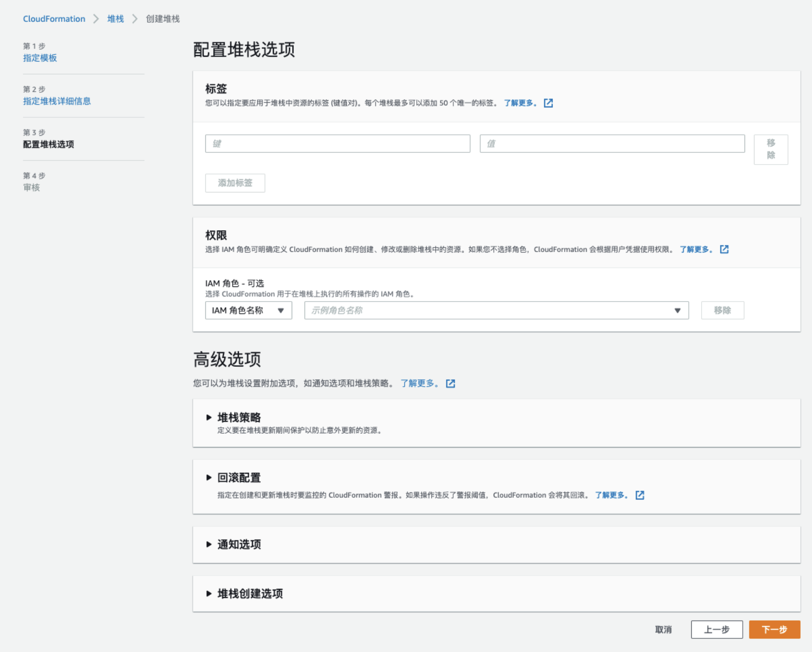Click the 添加标签 button

tap(235, 183)
